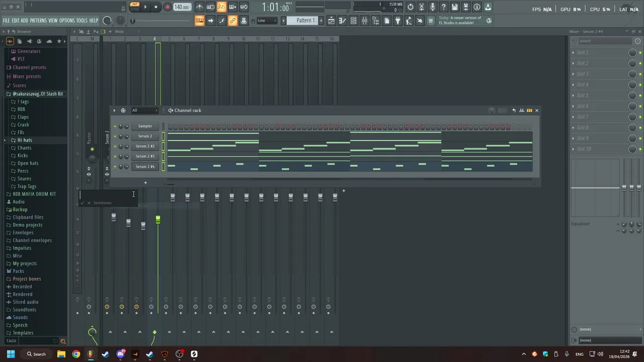Viewport: 644px width, 362px height.
Task: Open the OPTIONS menu
Action: pyautogui.click(x=67, y=21)
